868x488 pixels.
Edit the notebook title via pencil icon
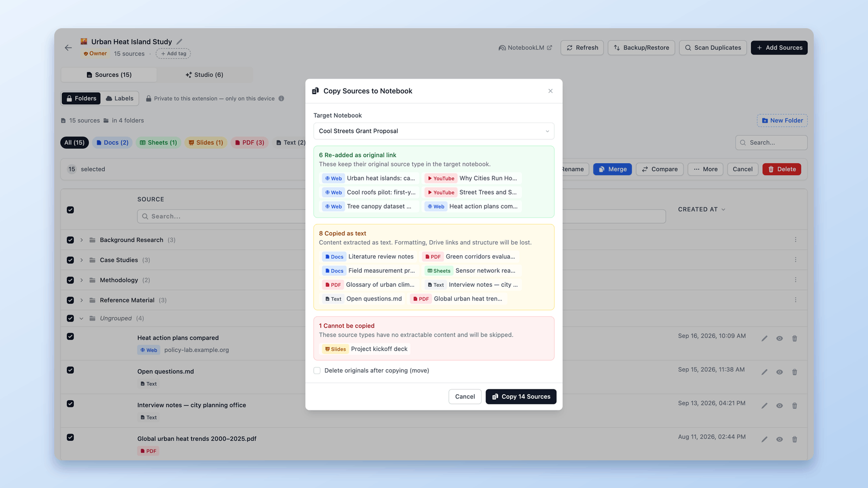tap(180, 42)
